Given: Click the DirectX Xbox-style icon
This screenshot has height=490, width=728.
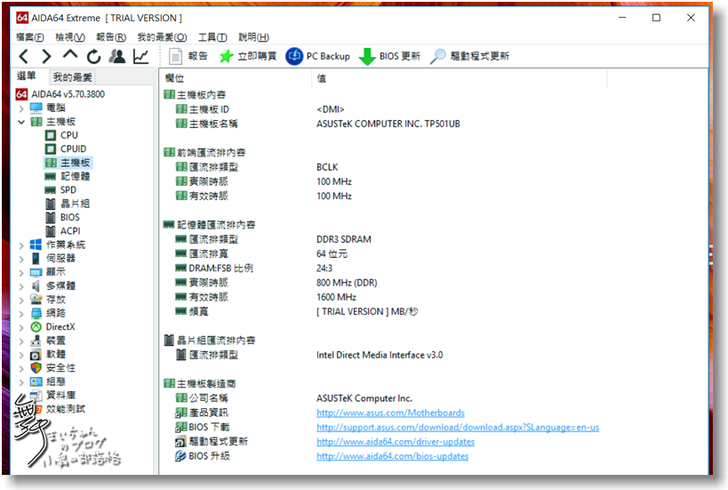Looking at the screenshot, I should coord(36,327).
